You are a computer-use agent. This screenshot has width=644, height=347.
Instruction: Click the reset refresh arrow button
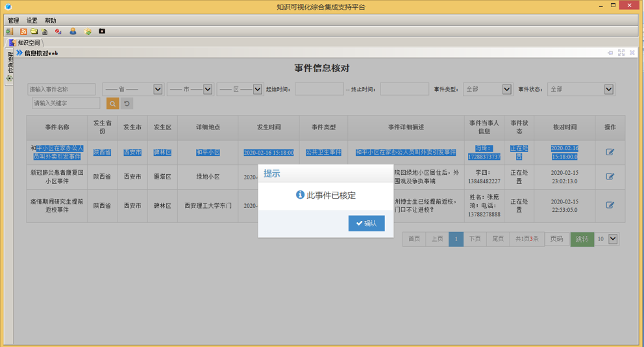(x=127, y=103)
